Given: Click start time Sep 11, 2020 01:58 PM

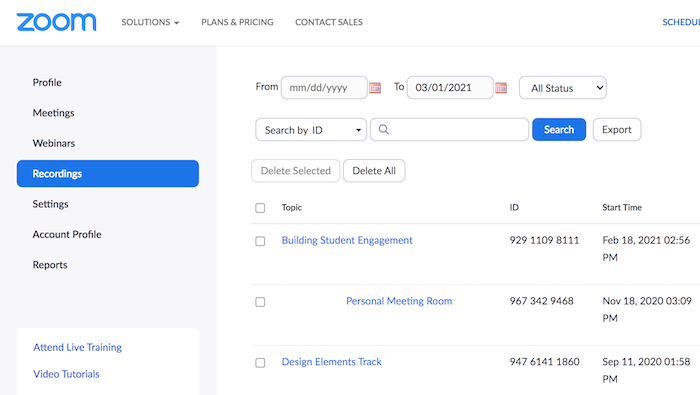Looking at the screenshot, I should [x=646, y=370].
